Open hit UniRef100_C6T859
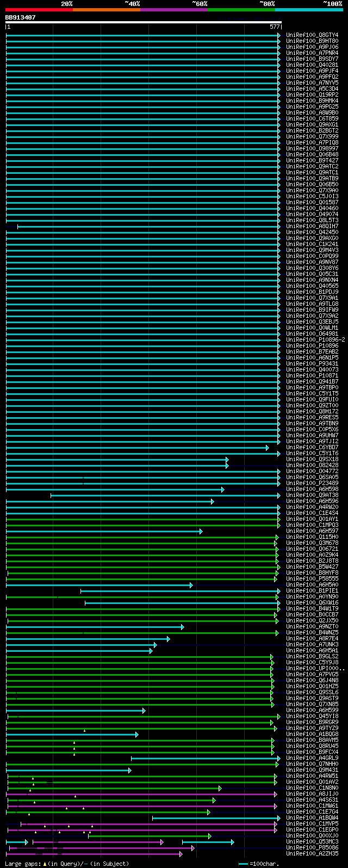This screenshot has height=868, width=348. pos(312,118)
